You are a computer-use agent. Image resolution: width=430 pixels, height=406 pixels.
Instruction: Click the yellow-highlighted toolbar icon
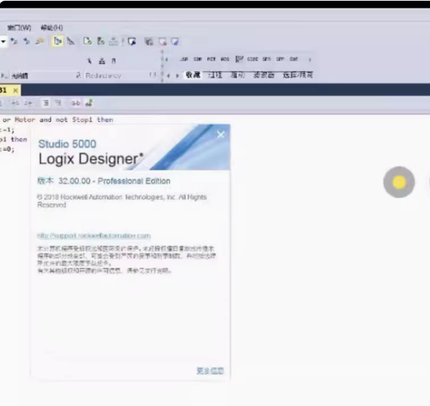[x=58, y=41]
